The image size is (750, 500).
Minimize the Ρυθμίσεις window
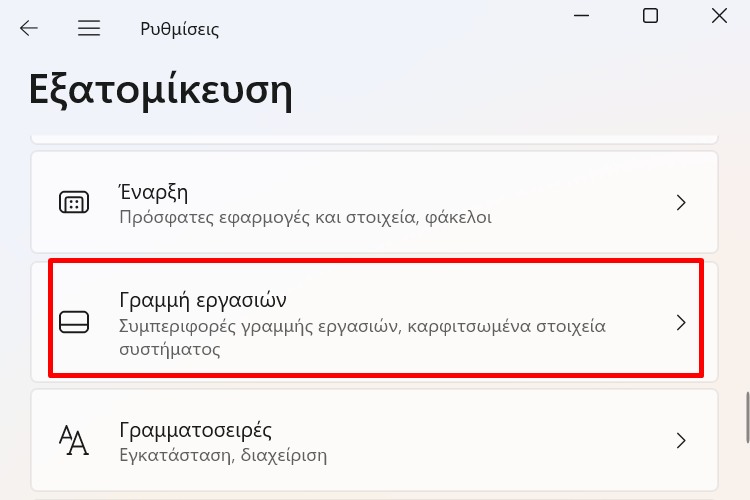point(581,16)
